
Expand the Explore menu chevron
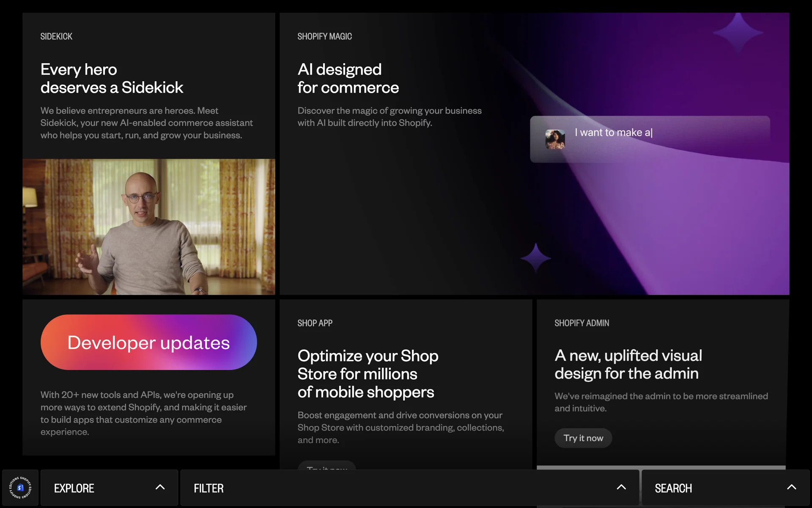pos(160,487)
